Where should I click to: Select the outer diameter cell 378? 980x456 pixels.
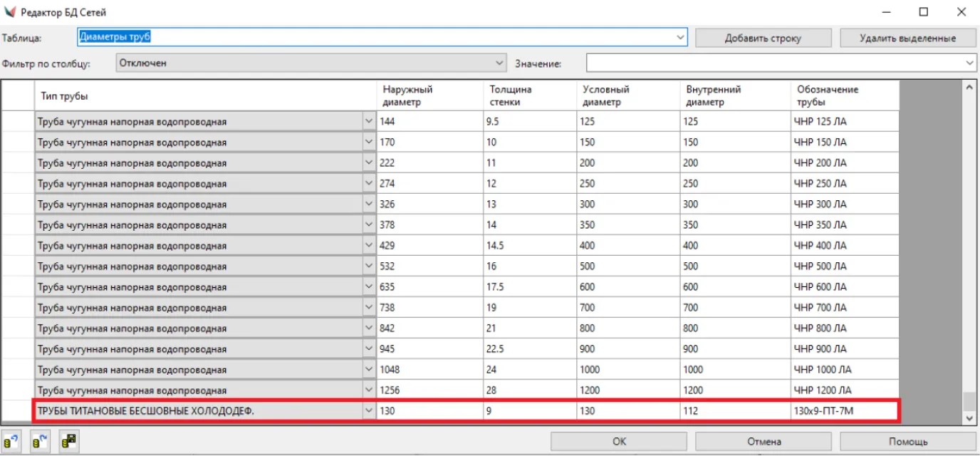(x=430, y=224)
